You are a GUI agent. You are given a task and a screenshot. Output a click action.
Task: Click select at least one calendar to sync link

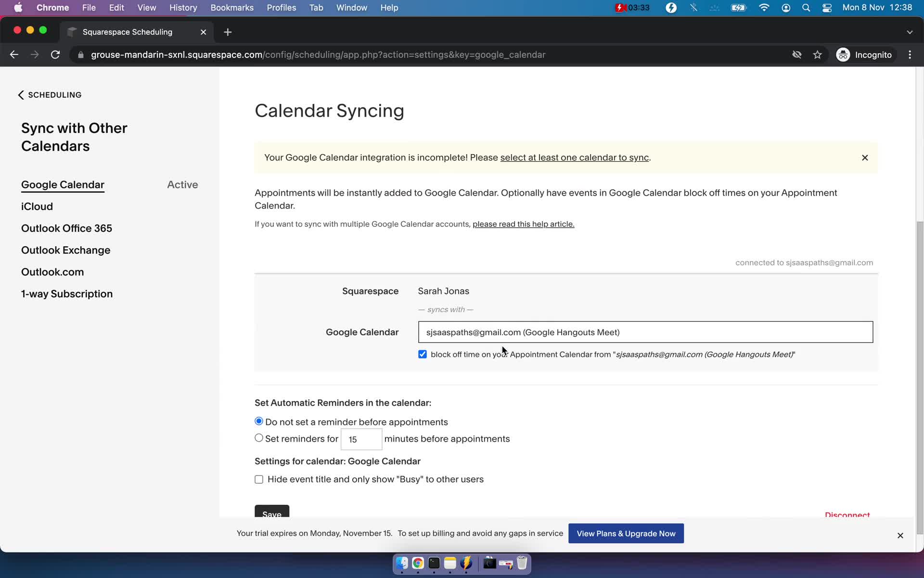tap(575, 158)
